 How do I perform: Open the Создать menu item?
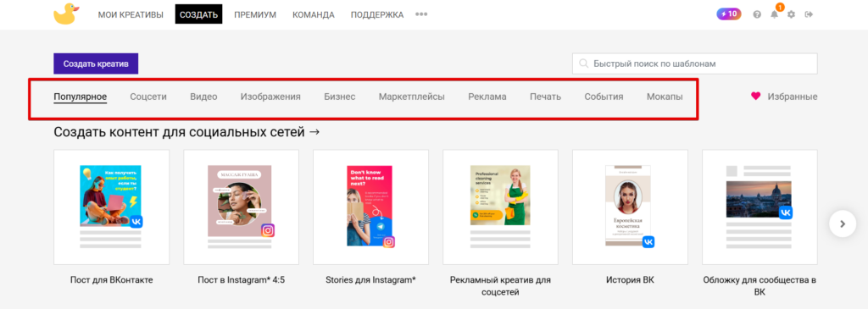pyautogui.click(x=198, y=14)
